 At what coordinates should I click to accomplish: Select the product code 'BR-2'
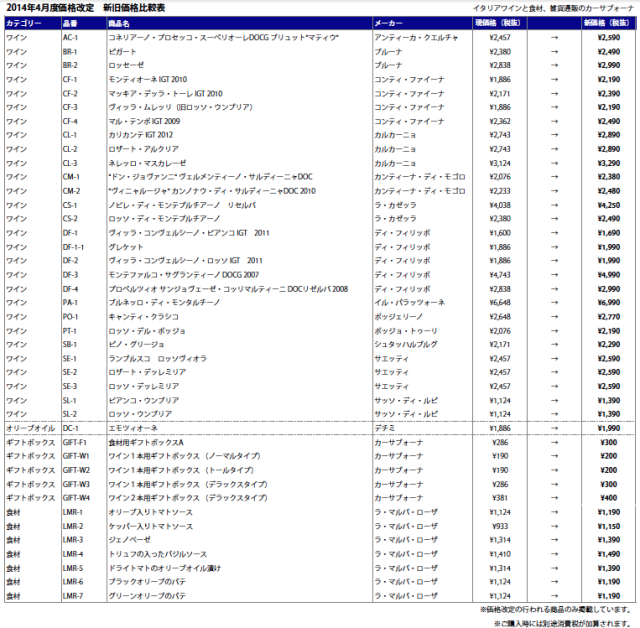click(x=70, y=65)
